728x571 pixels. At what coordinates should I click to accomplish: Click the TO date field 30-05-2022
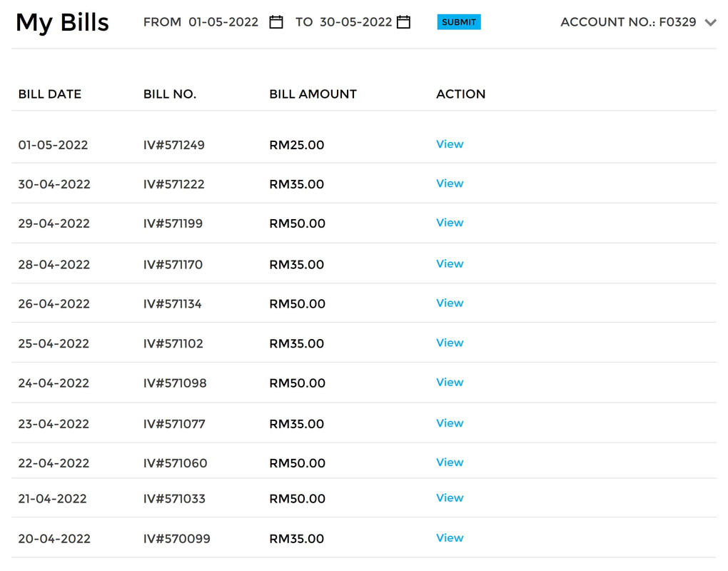355,22
